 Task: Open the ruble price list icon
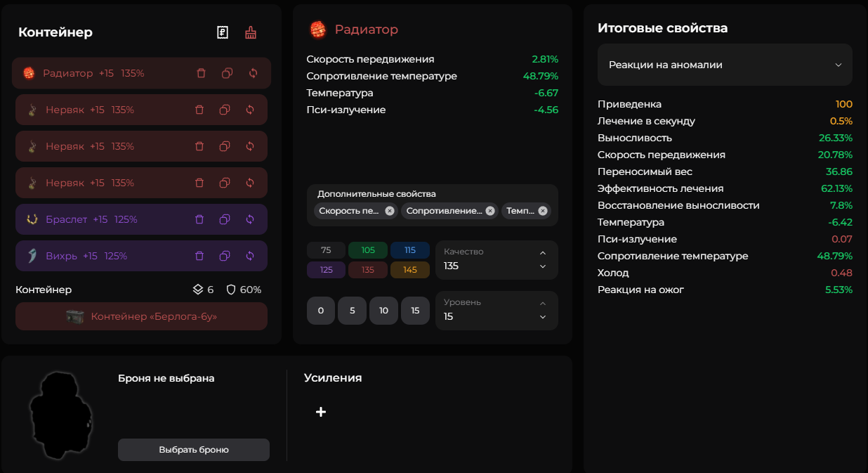[223, 32]
